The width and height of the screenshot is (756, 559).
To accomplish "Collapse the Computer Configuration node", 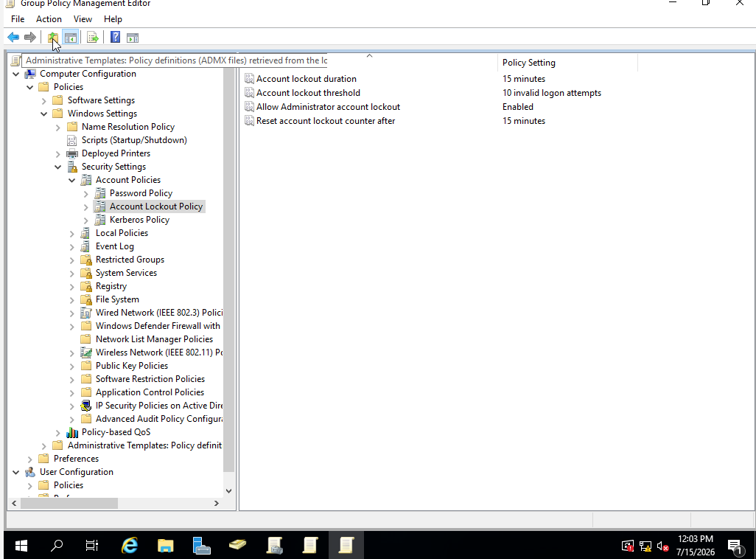I will pos(16,74).
